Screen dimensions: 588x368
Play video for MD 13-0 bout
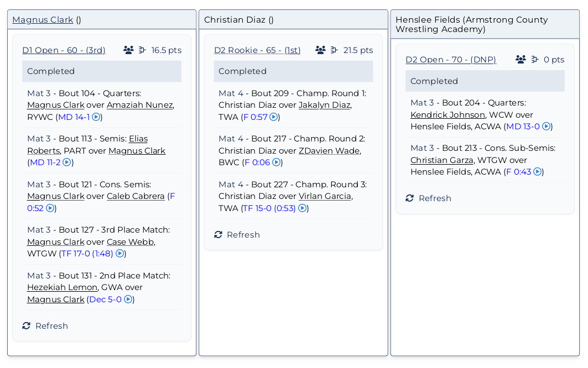pos(546,127)
